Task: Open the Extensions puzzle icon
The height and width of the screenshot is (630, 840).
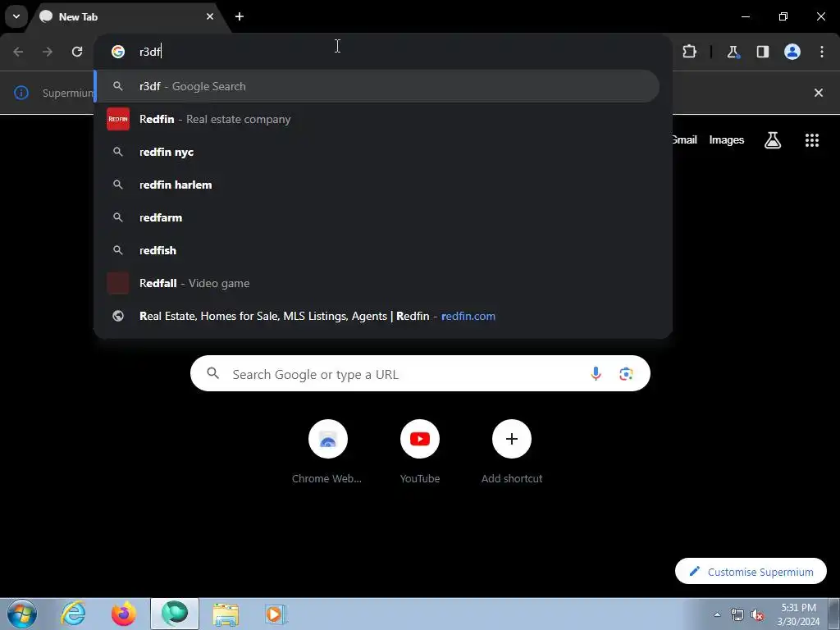Action: 689,52
